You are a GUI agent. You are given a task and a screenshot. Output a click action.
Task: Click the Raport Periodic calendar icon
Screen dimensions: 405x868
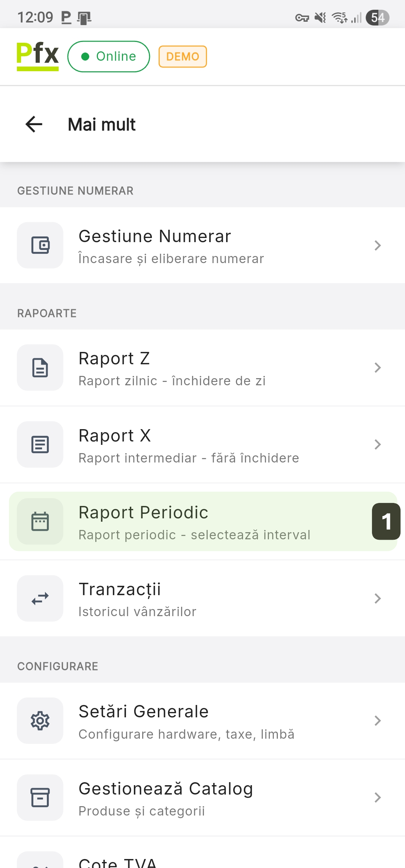(x=40, y=521)
